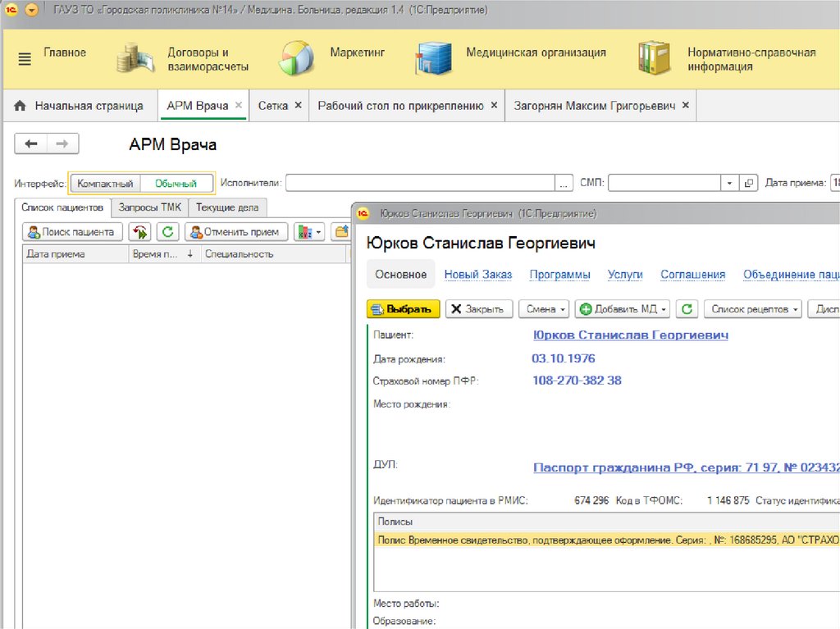The image size is (840, 629).
Task: Open the СМП combo box dropdown arrow
Action: [729, 184]
